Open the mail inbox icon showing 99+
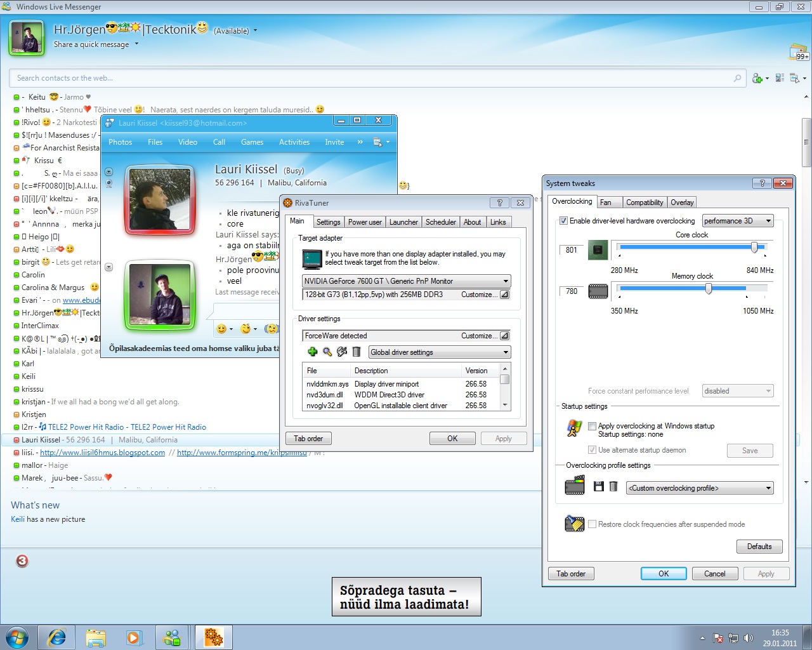Viewport: 812px width, 650px height. (x=798, y=52)
